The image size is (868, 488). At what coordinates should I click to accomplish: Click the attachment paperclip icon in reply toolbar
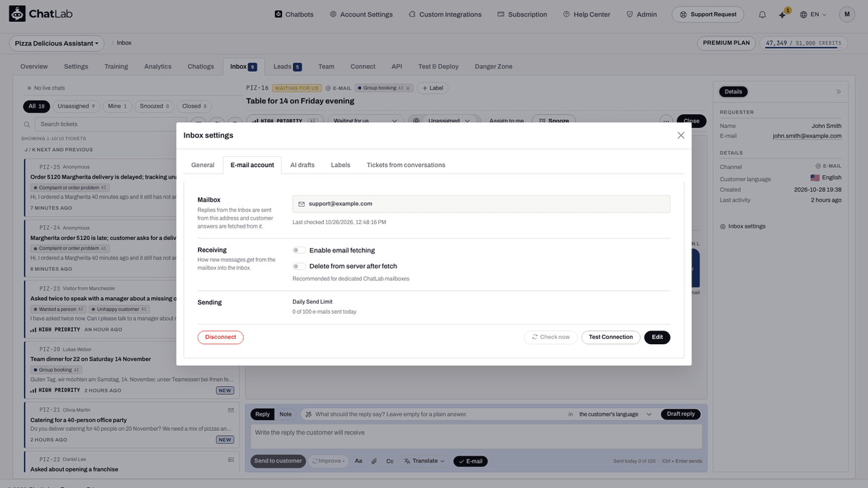(374, 461)
